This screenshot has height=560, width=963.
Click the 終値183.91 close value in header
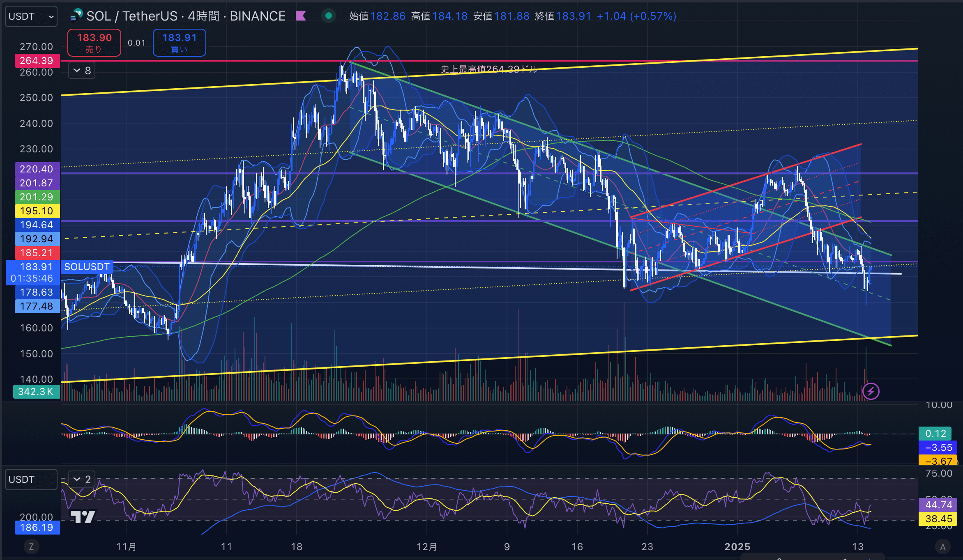[562, 16]
